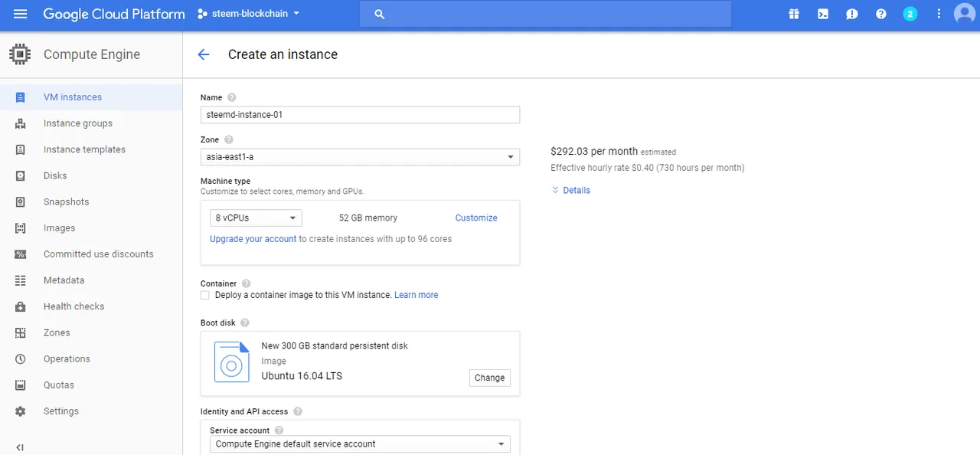
Task: Click the Effective hourly rate text
Action: pyautogui.click(x=647, y=168)
